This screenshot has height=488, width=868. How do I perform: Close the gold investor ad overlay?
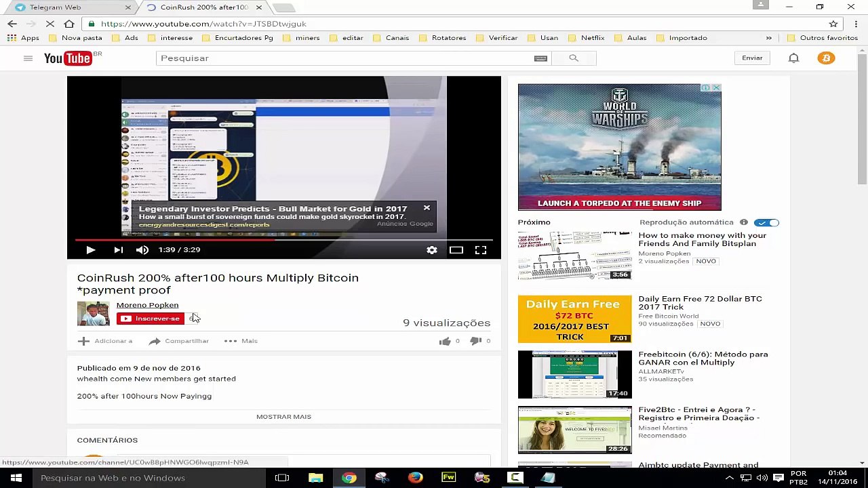tap(427, 207)
